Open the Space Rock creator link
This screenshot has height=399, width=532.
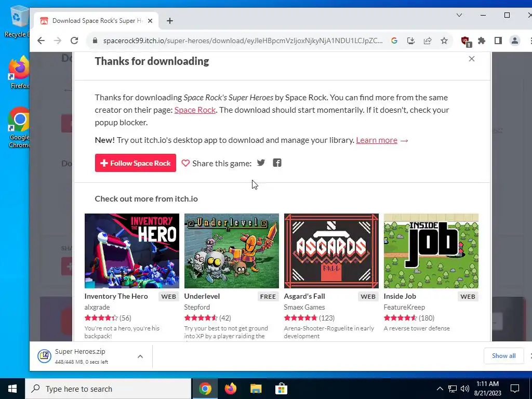click(x=195, y=110)
